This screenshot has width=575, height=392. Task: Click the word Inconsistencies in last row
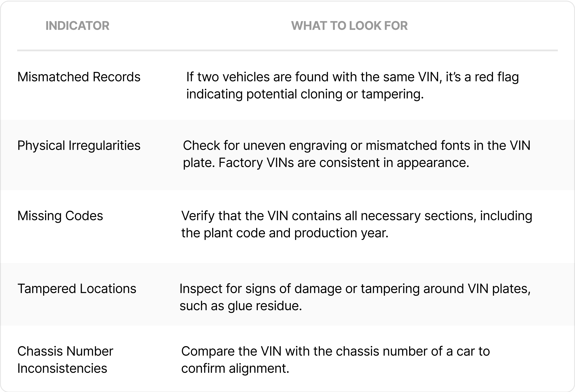pos(62,368)
